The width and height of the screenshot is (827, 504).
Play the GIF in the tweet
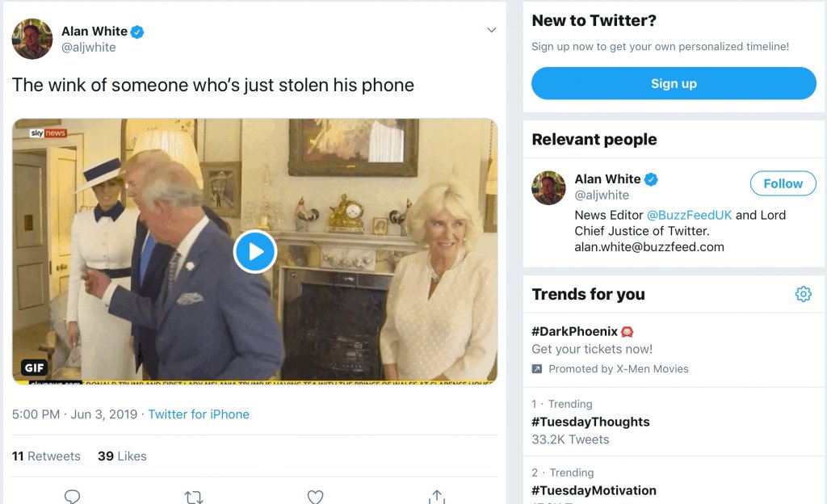pos(255,252)
